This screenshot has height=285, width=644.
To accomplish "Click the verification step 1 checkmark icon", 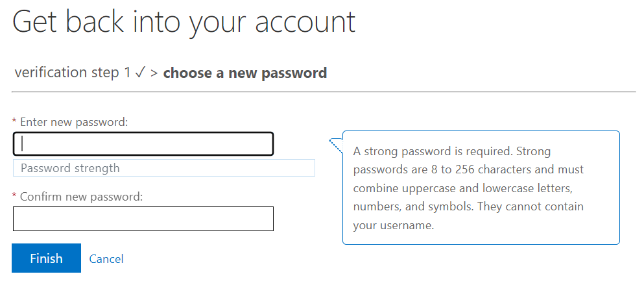I will pyautogui.click(x=139, y=73).
